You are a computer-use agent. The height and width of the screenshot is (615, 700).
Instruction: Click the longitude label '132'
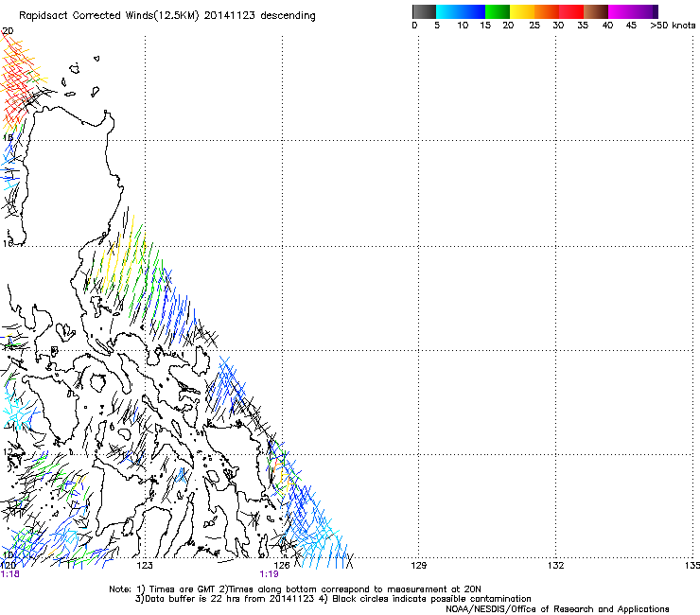[x=555, y=566]
